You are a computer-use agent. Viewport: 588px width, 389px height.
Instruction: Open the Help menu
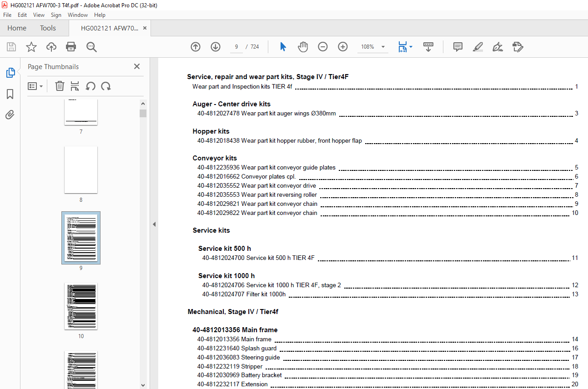100,15
